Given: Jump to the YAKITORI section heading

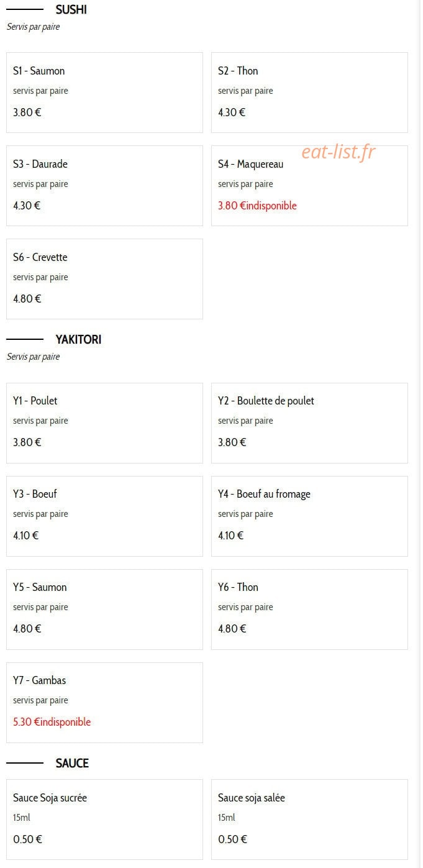Looking at the screenshot, I should click(78, 339).
